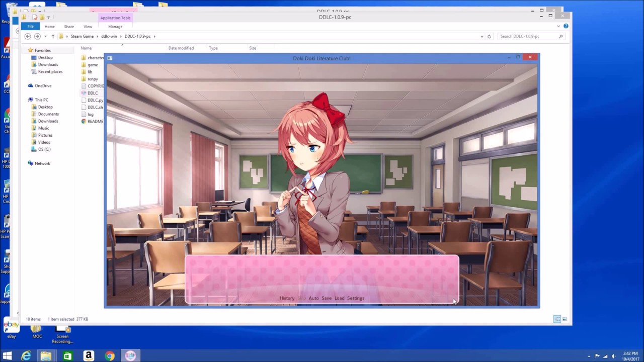Switch to the Home ribbon tab
This screenshot has height=362, width=644.
[49, 27]
